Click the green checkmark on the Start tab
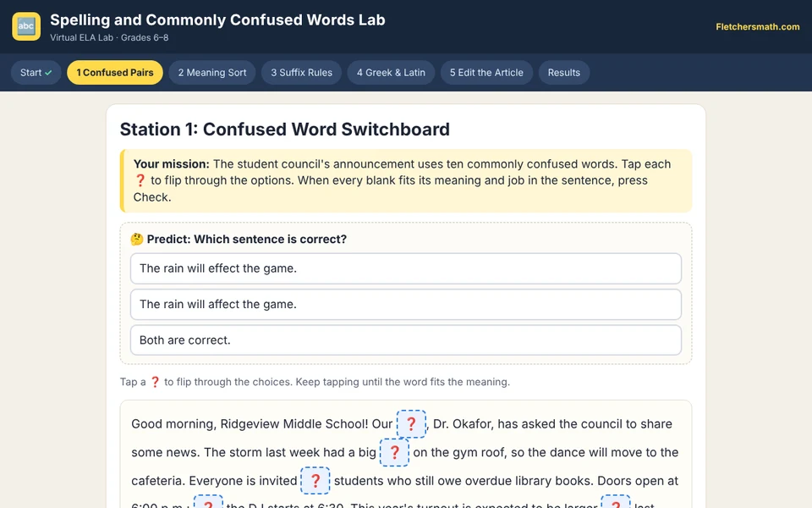This screenshot has height=508, width=812. pos(49,73)
